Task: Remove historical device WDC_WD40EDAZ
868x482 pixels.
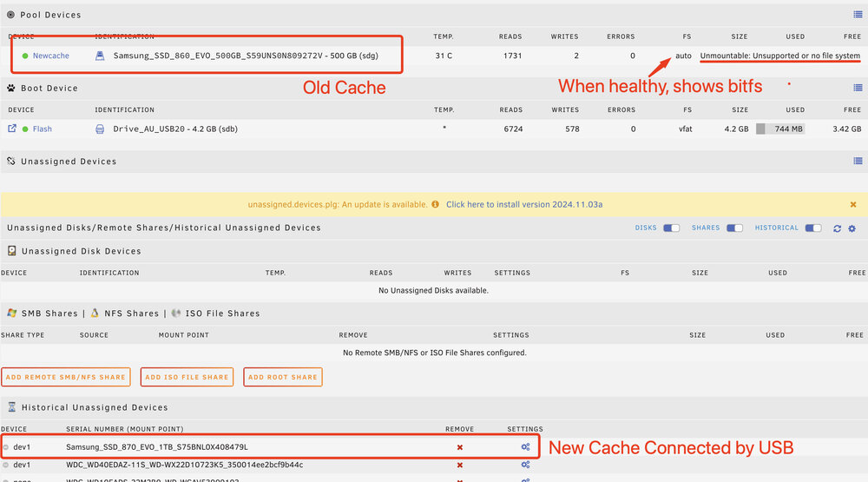Action: point(459,465)
